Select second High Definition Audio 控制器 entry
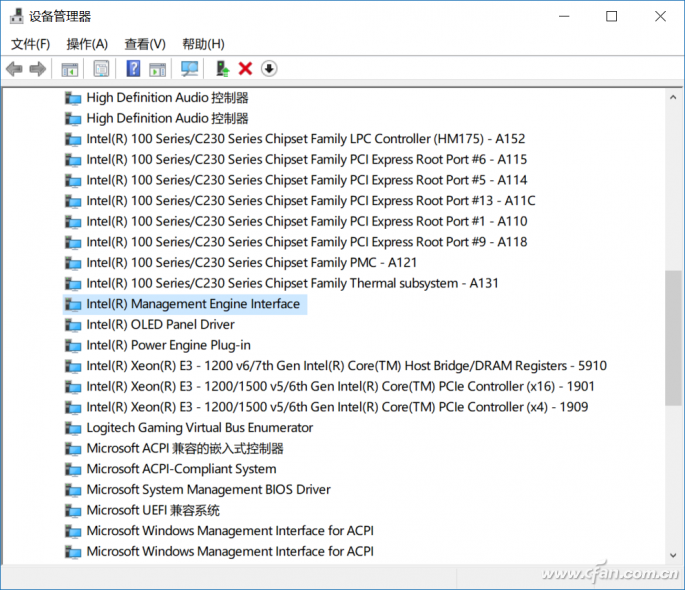 tap(167, 118)
